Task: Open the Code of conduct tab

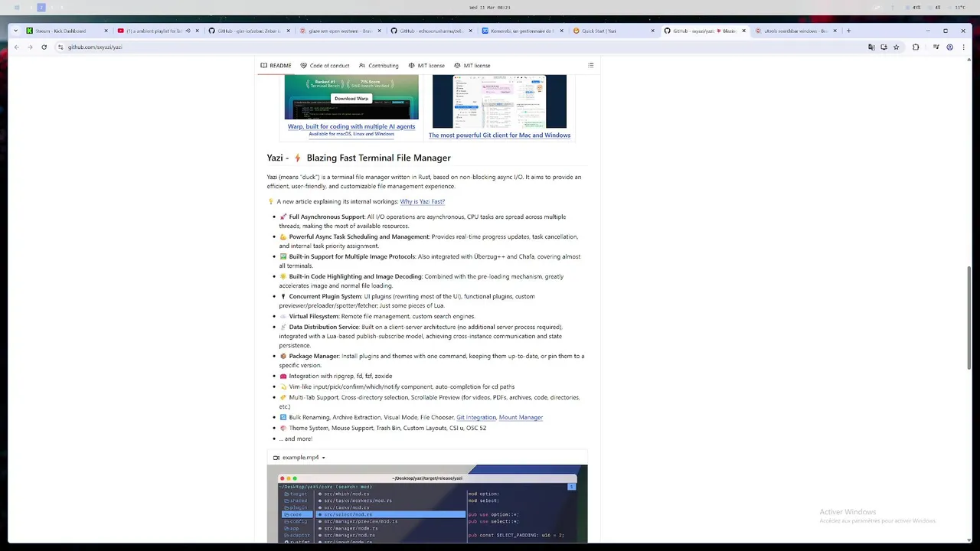Action: (325, 66)
